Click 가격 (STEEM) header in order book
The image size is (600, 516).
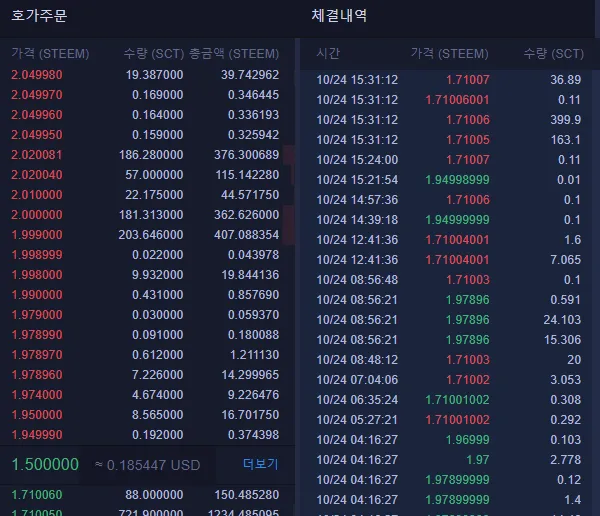[50, 54]
